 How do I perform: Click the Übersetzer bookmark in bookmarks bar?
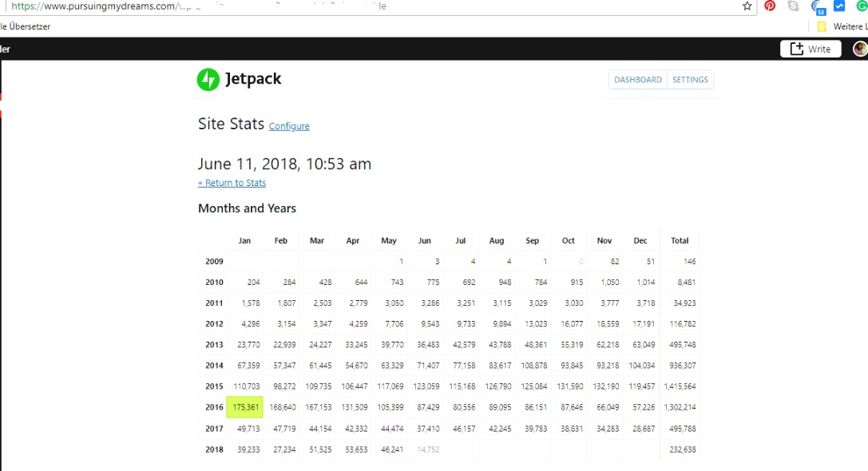click(26, 26)
